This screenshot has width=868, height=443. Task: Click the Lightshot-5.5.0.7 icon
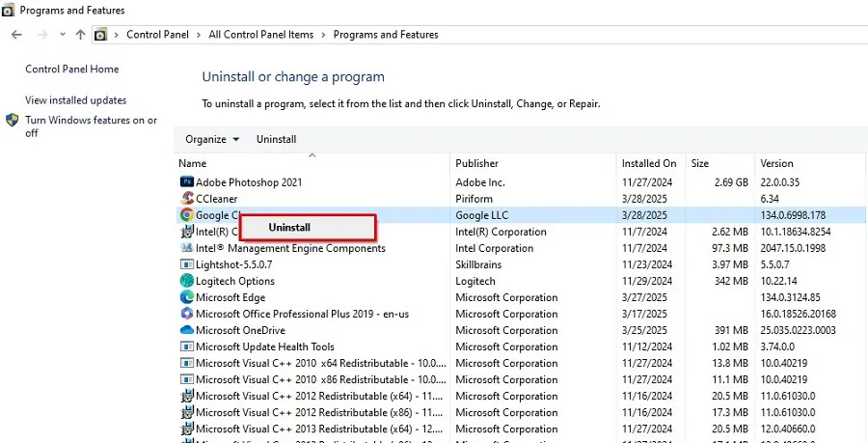(x=187, y=264)
